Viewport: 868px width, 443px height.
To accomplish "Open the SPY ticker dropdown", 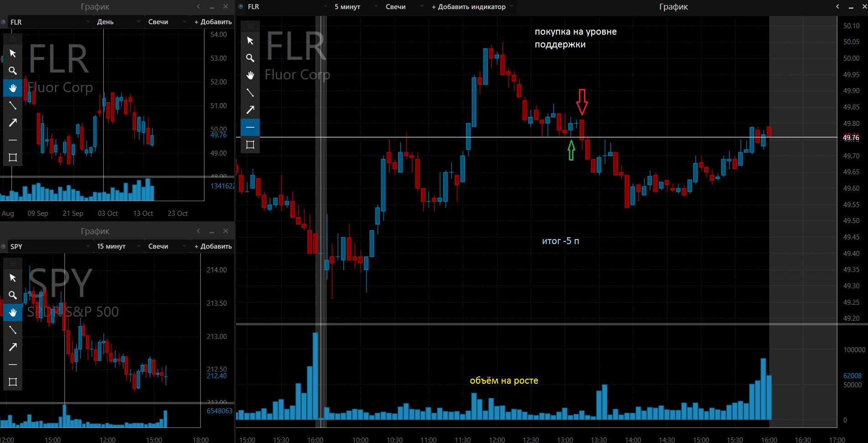I will [x=50, y=246].
